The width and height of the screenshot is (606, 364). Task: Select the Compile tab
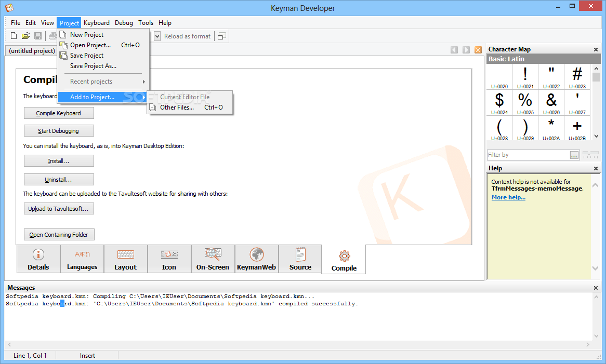[344, 260]
